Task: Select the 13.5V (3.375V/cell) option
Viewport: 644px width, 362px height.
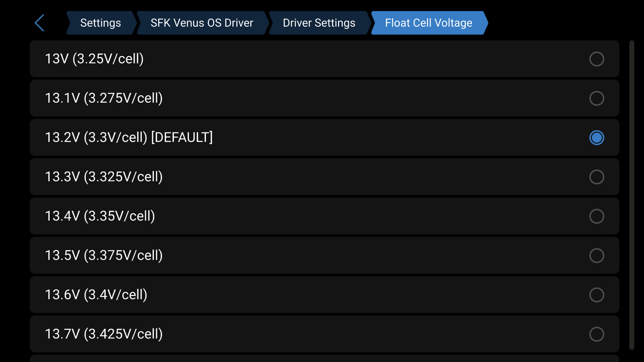Action: (597, 255)
